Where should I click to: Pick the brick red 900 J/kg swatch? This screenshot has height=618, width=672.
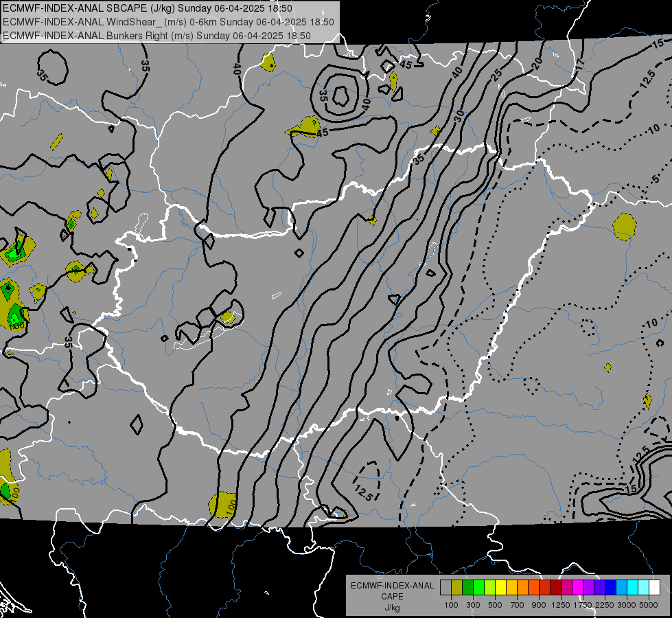545,588
